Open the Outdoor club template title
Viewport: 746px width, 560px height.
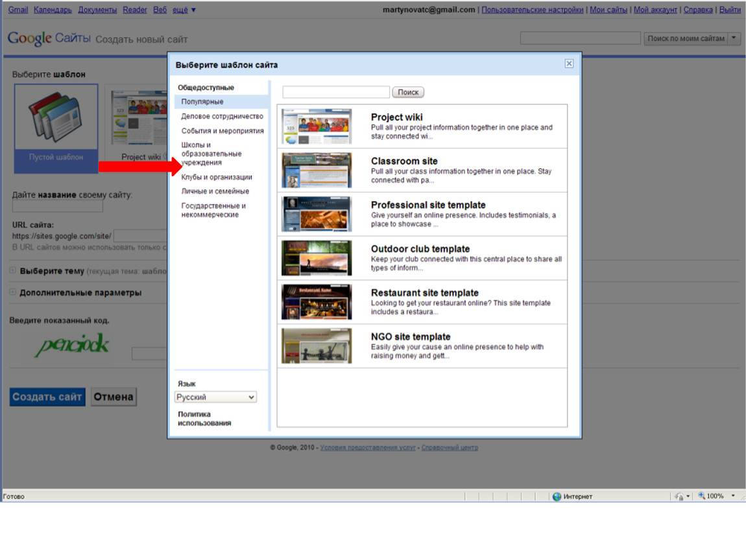coord(420,249)
